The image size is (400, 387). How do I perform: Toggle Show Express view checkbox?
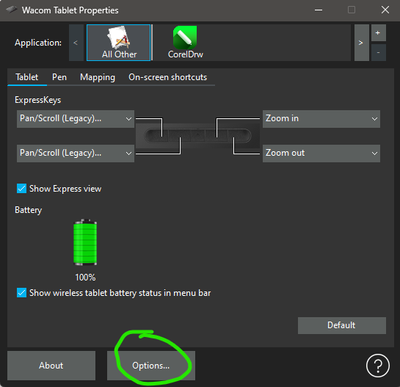(22, 189)
